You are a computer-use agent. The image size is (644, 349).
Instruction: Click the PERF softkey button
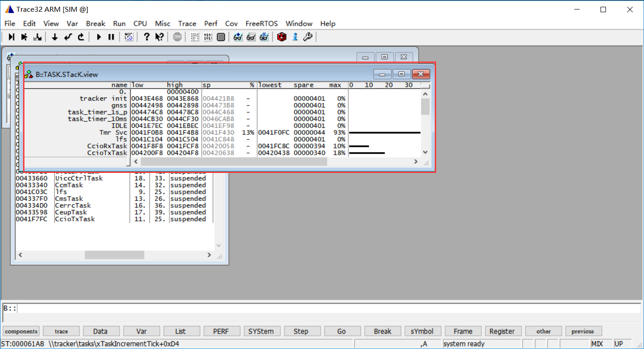[221, 331]
